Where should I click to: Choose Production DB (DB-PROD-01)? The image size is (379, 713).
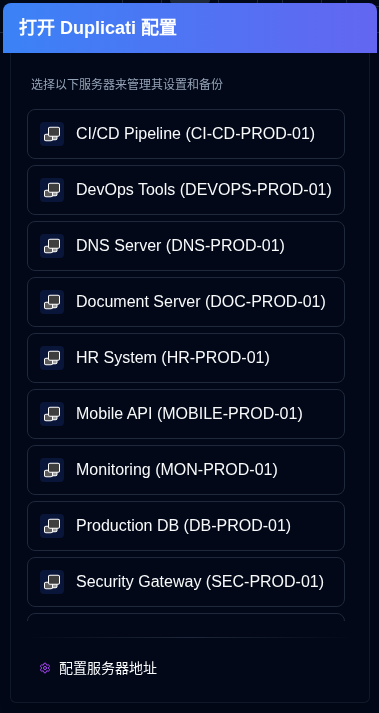(x=186, y=525)
